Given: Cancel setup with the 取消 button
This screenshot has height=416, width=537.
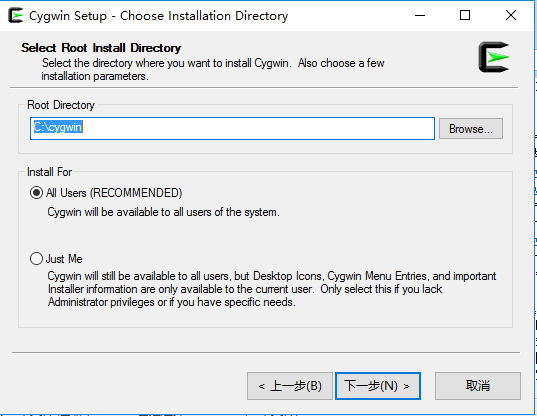Looking at the screenshot, I should click(478, 386).
